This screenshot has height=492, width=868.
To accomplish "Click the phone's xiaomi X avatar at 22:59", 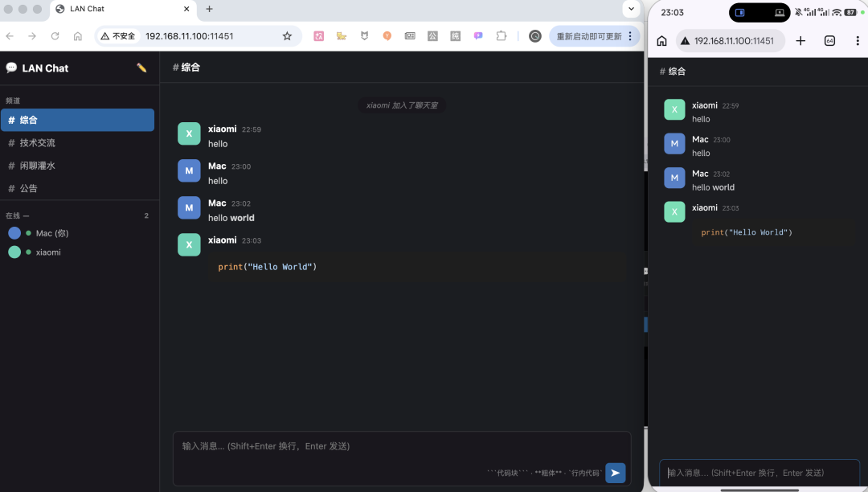I will click(674, 109).
